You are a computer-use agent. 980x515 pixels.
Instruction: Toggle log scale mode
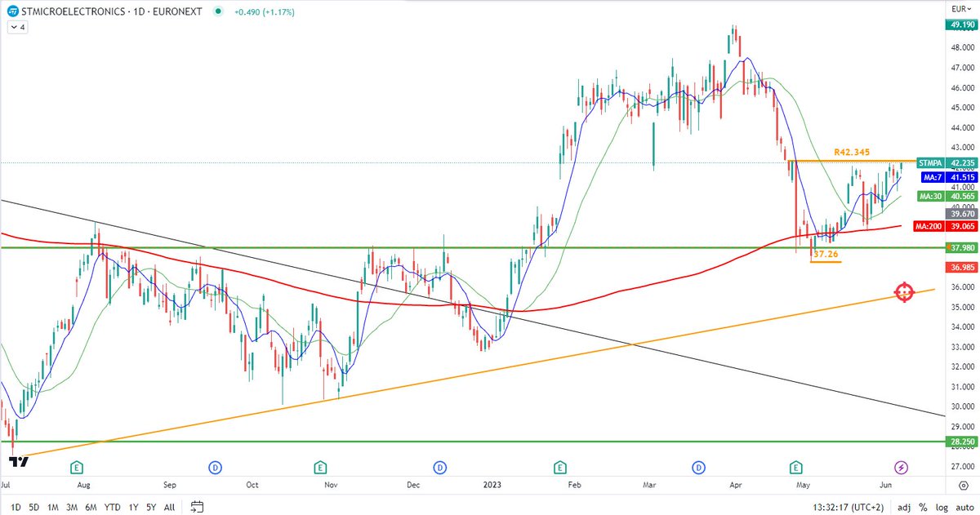940,507
